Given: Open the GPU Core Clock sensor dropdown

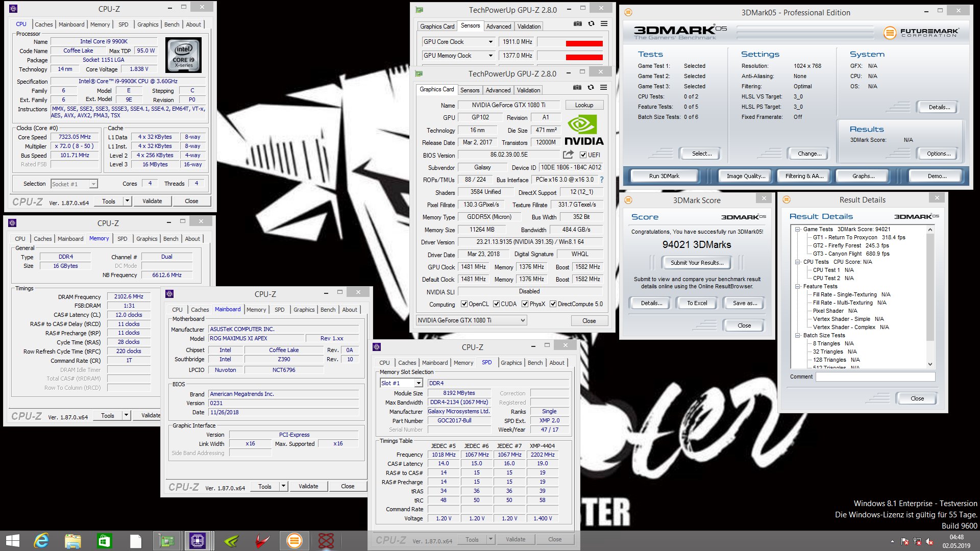Looking at the screenshot, I should click(491, 42).
